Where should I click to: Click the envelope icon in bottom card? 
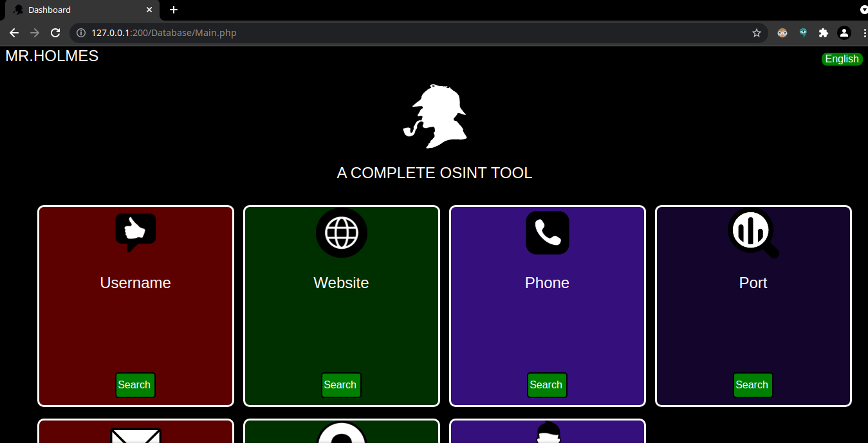tap(136, 436)
